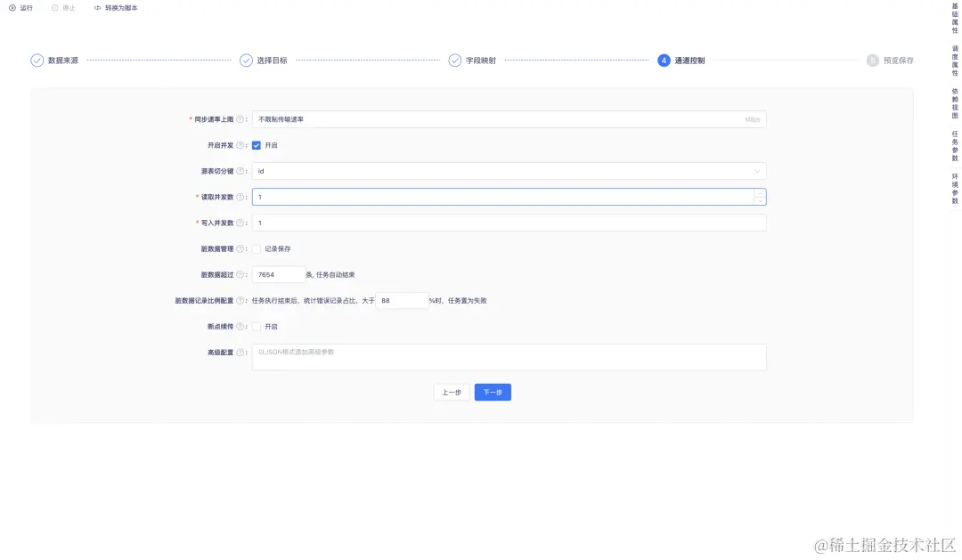962x560 pixels.
Task: Focus the 高级配置 JSON textarea
Action: click(510, 357)
